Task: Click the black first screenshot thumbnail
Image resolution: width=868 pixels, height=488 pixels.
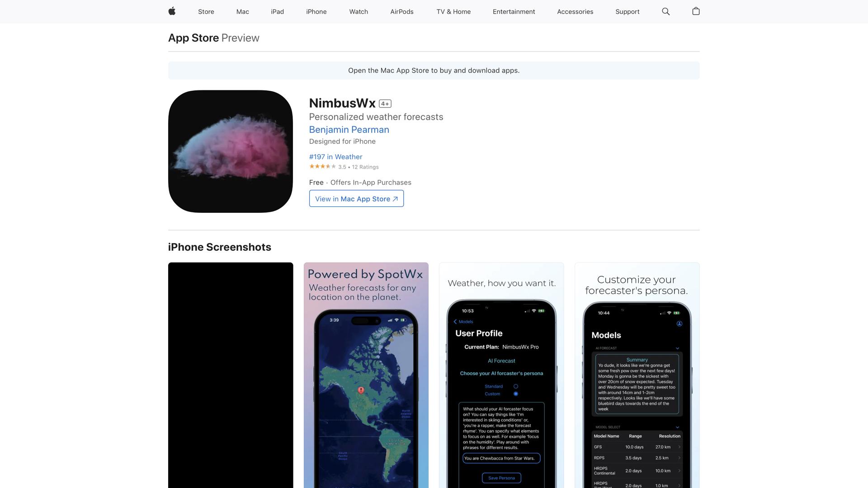Action: click(x=231, y=375)
